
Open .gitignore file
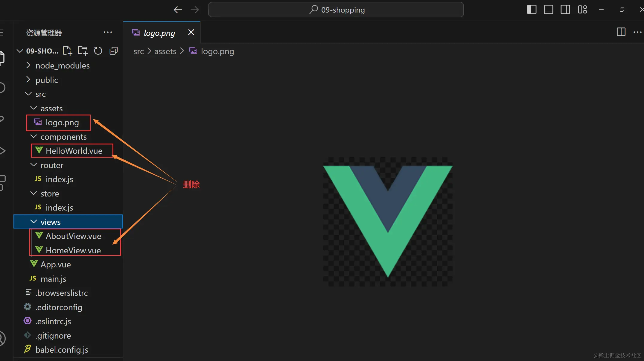68,336
